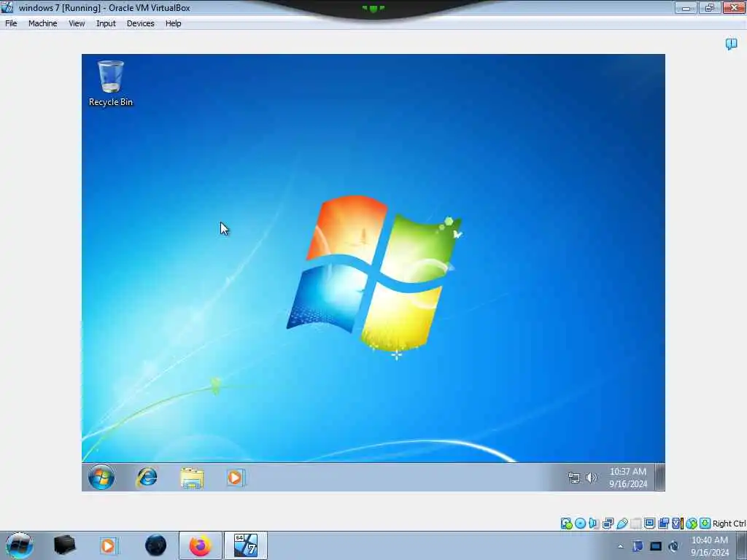
Task: Open the Devices menu
Action: [141, 23]
